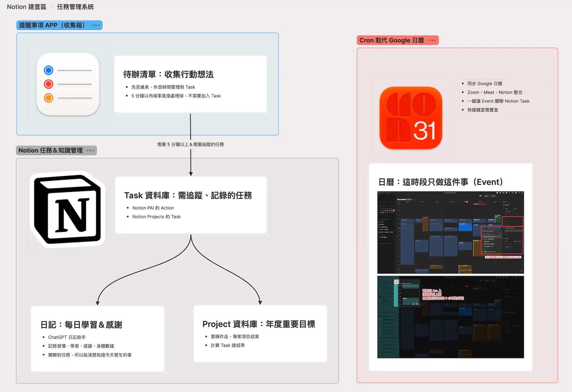Viewport: 572px width, 392px height.
Task: Open the Notion 建置區 breadcrumb
Action: coord(27,7)
